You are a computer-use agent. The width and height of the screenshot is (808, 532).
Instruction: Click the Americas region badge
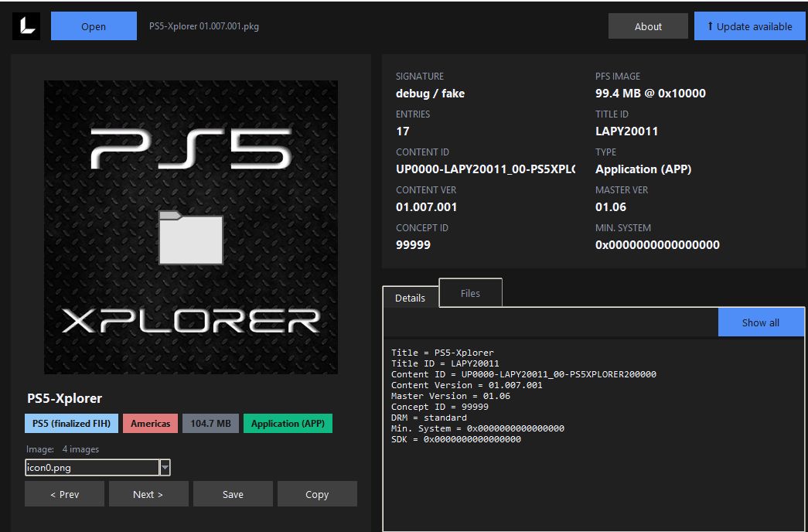click(x=151, y=423)
